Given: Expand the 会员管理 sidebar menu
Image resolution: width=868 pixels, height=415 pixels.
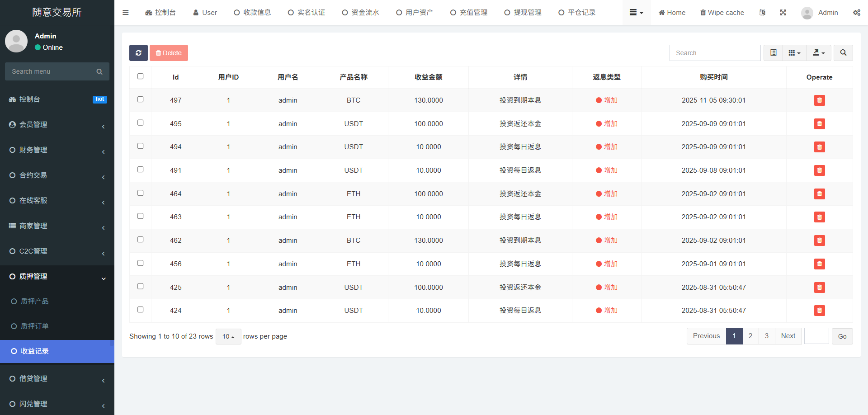Looking at the screenshot, I should (57, 125).
